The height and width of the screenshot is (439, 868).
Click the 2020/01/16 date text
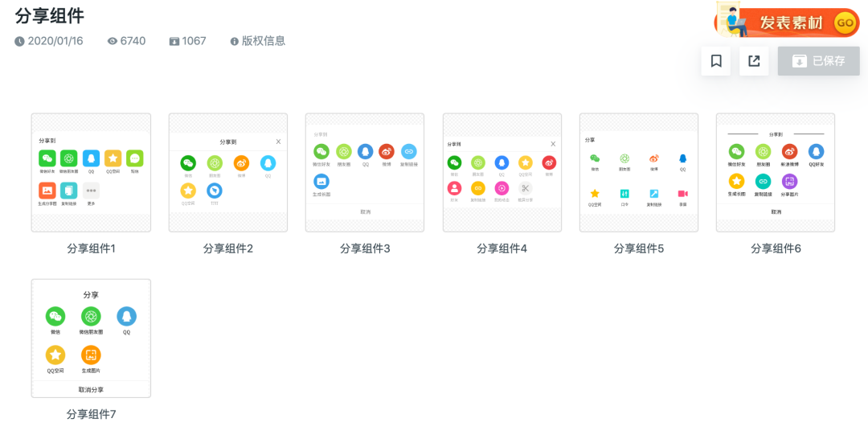coord(55,41)
